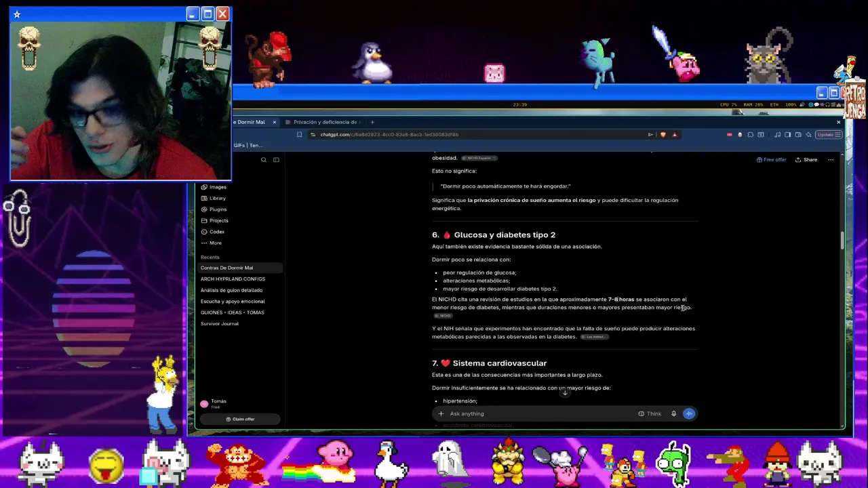Open Brave Shields lion icon
The height and width of the screenshot is (488, 868).
pos(663,135)
